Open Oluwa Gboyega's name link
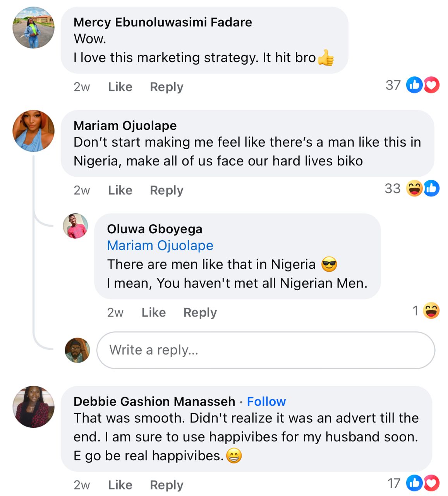The image size is (448, 496). pyautogui.click(x=154, y=229)
